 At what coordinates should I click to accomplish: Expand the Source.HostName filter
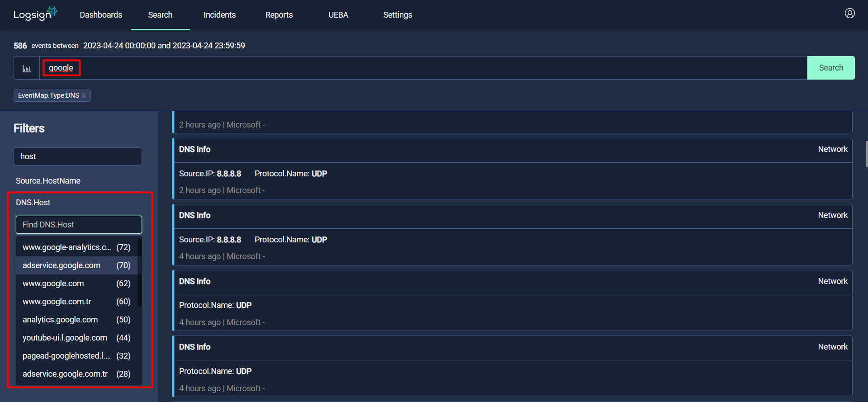click(x=48, y=181)
